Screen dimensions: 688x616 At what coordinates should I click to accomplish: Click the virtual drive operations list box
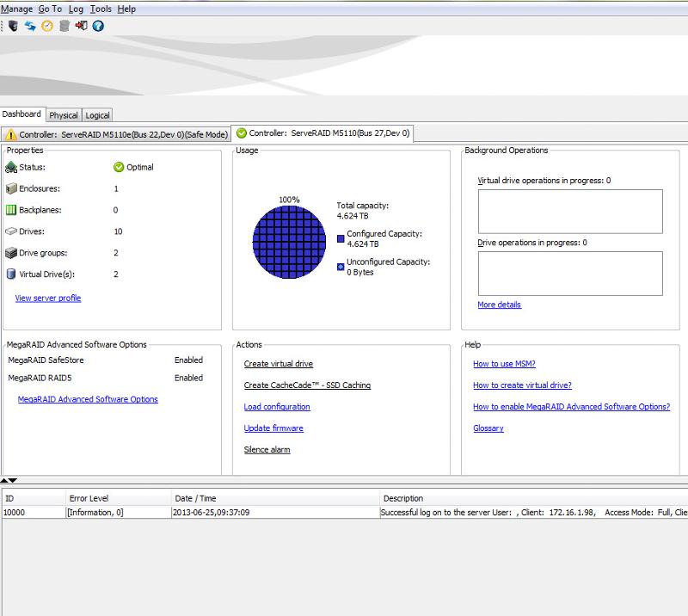[x=570, y=212]
